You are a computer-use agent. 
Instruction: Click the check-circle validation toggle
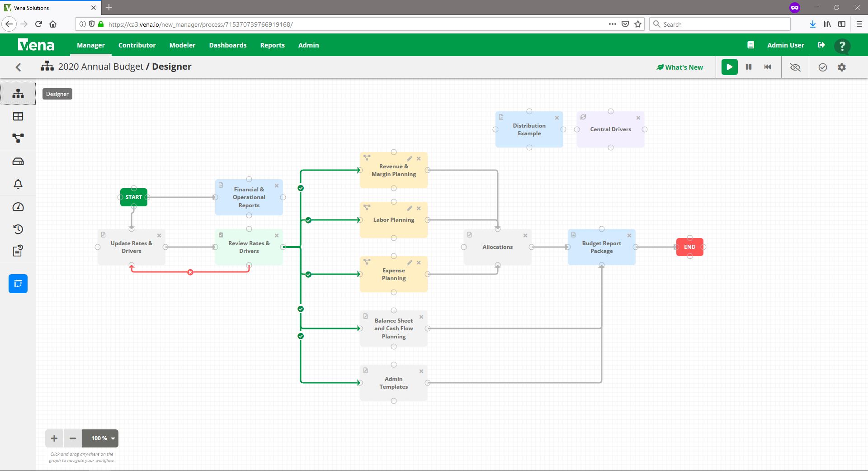pyautogui.click(x=823, y=67)
